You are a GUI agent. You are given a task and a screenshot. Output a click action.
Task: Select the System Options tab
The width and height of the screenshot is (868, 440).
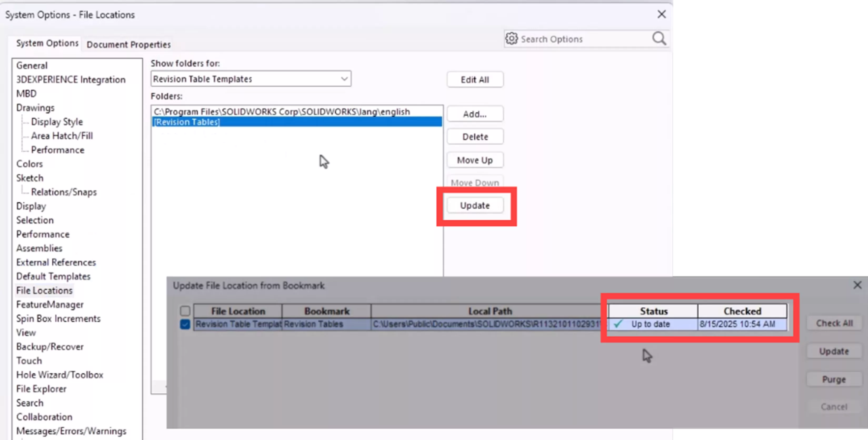tap(47, 43)
